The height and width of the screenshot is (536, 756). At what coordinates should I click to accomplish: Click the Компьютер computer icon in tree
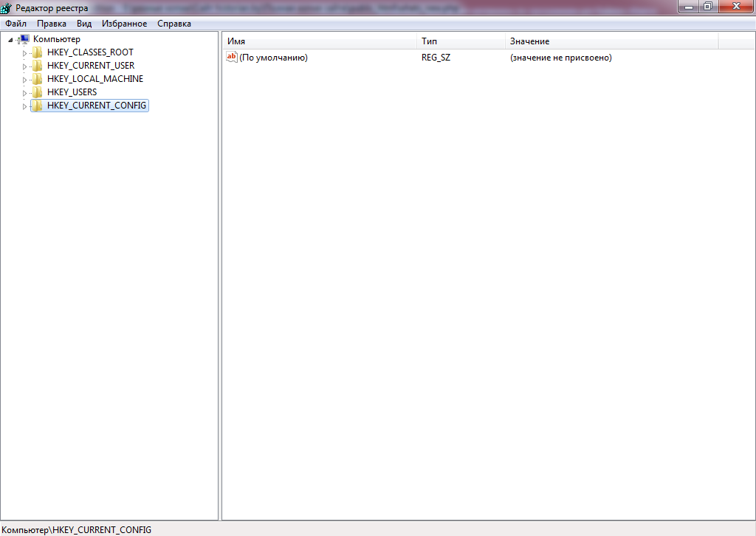(x=24, y=39)
